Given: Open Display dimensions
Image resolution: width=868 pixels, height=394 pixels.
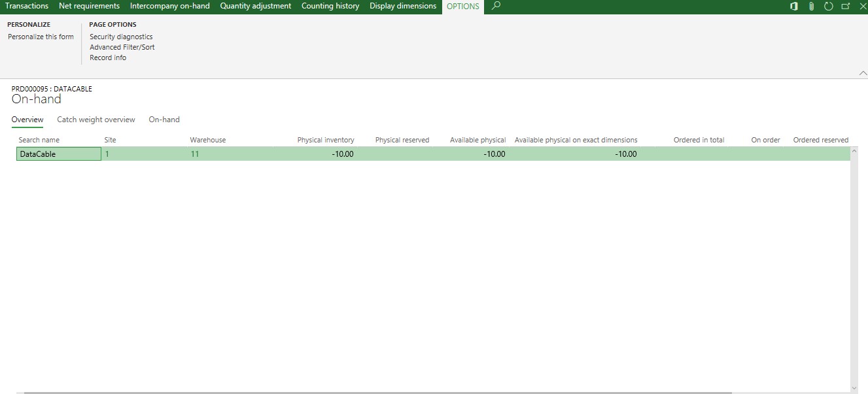Looking at the screenshot, I should [x=403, y=6].
